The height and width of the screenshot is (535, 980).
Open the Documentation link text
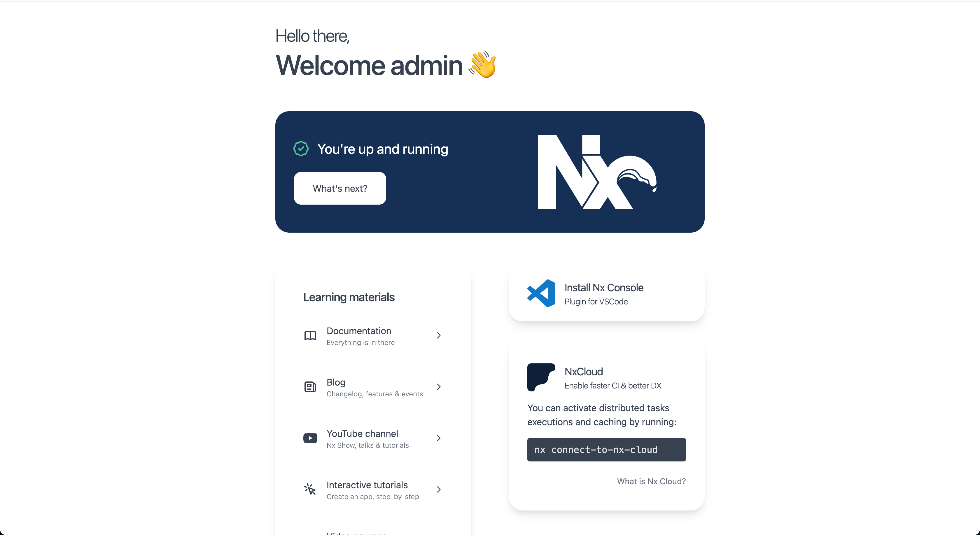pyautogui.click(x=359, y=331)
